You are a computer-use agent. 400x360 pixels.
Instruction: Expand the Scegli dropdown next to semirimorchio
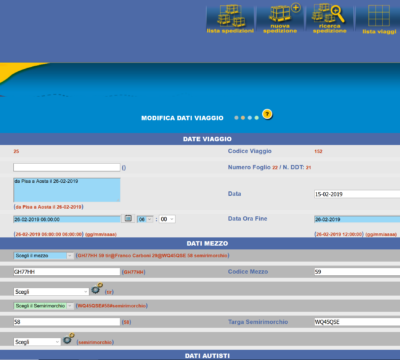[37, 342]
